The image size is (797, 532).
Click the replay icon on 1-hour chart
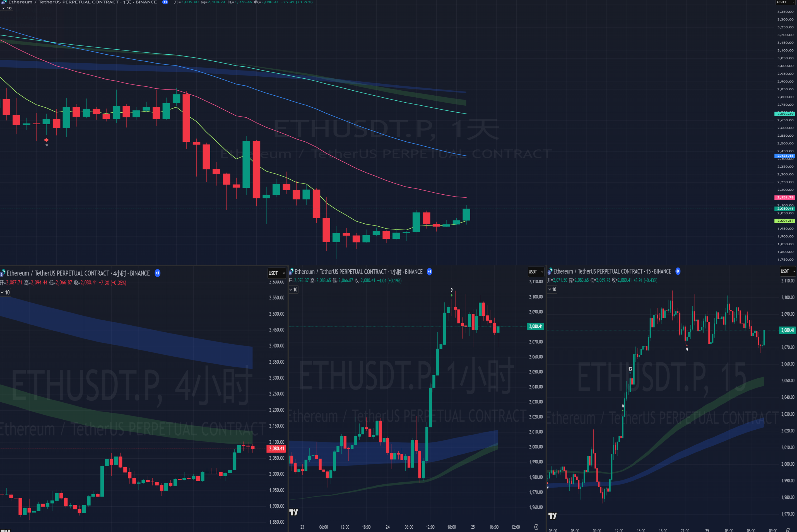429,272
